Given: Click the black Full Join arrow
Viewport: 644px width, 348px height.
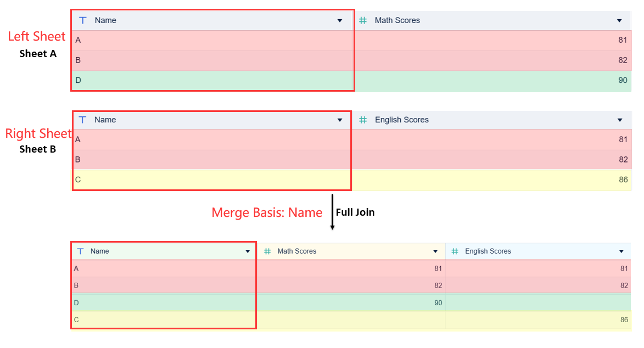Looking at the screenshot, I should click(332, 214).
